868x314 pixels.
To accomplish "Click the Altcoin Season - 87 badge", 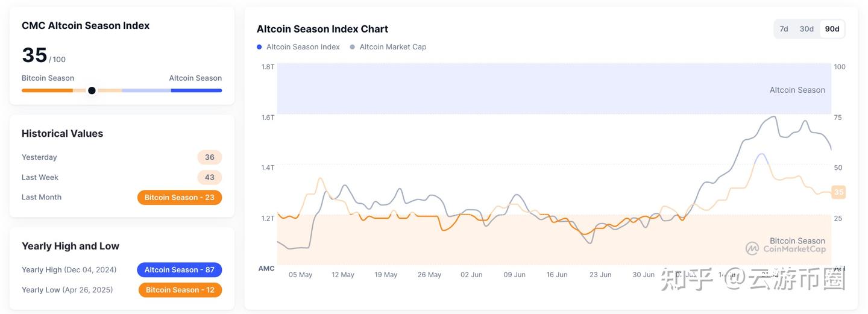I will (180, 270).
